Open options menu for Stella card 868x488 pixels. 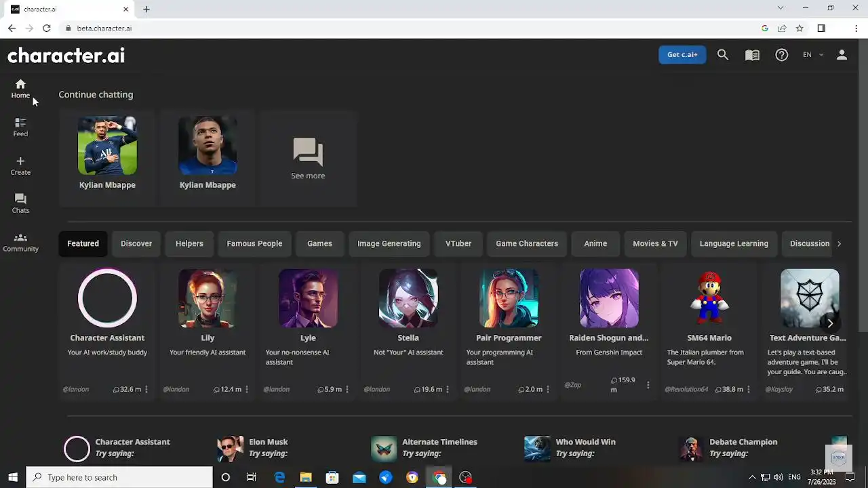point(448,390)
